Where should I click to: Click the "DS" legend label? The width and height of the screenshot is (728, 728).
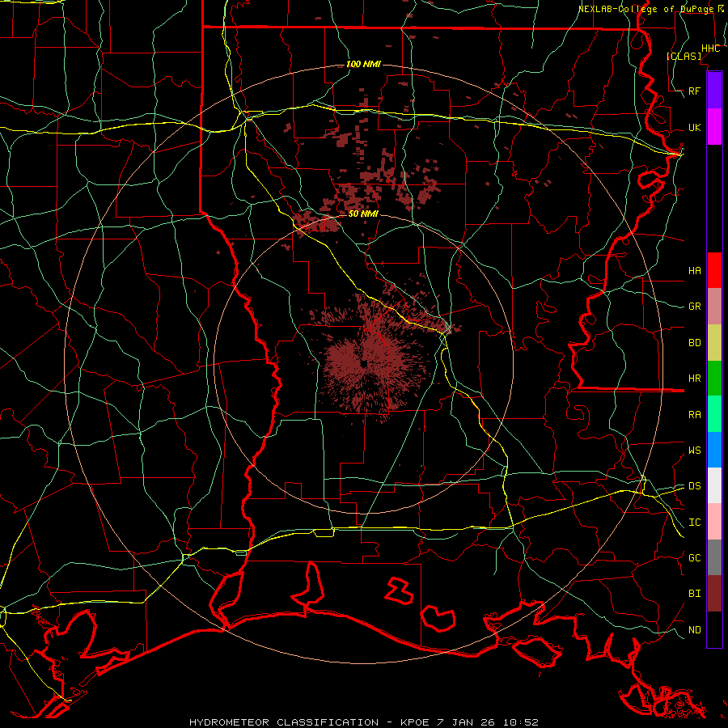tap(694, 486)
